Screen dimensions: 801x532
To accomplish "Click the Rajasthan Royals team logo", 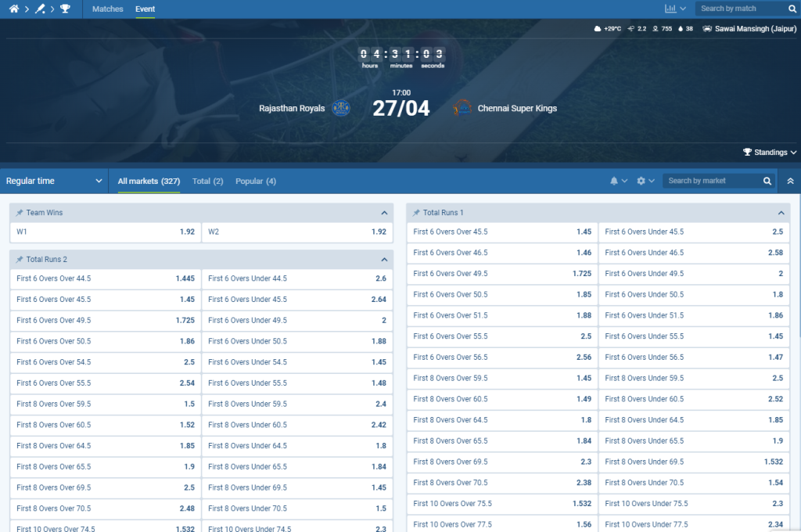I will coord(341,108).
